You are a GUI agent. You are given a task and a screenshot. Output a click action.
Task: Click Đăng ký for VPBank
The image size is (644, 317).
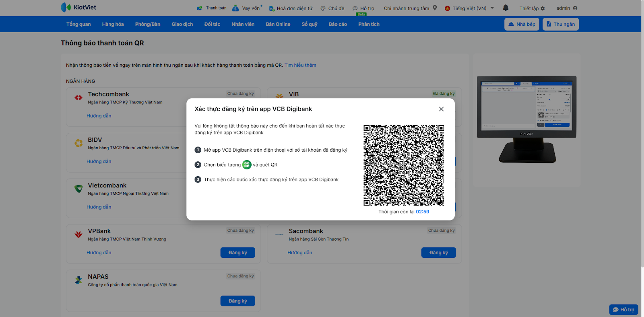pyautogui.click(x=237, y=253)
